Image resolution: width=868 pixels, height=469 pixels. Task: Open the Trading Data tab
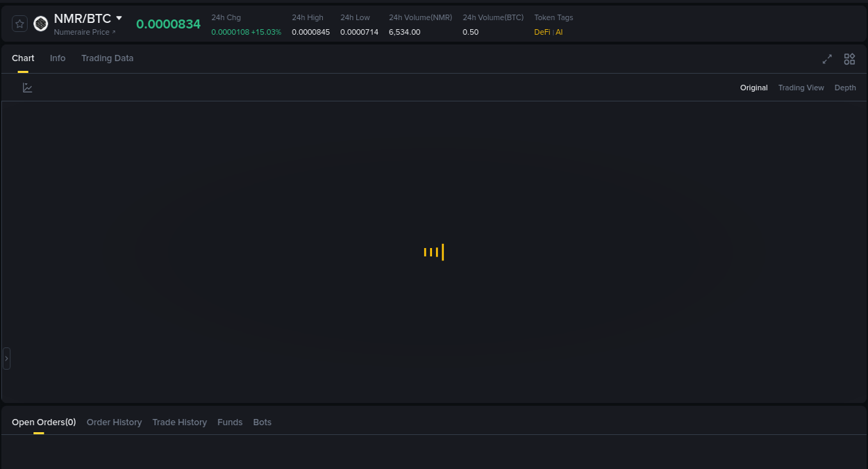[x=107, y=58]
